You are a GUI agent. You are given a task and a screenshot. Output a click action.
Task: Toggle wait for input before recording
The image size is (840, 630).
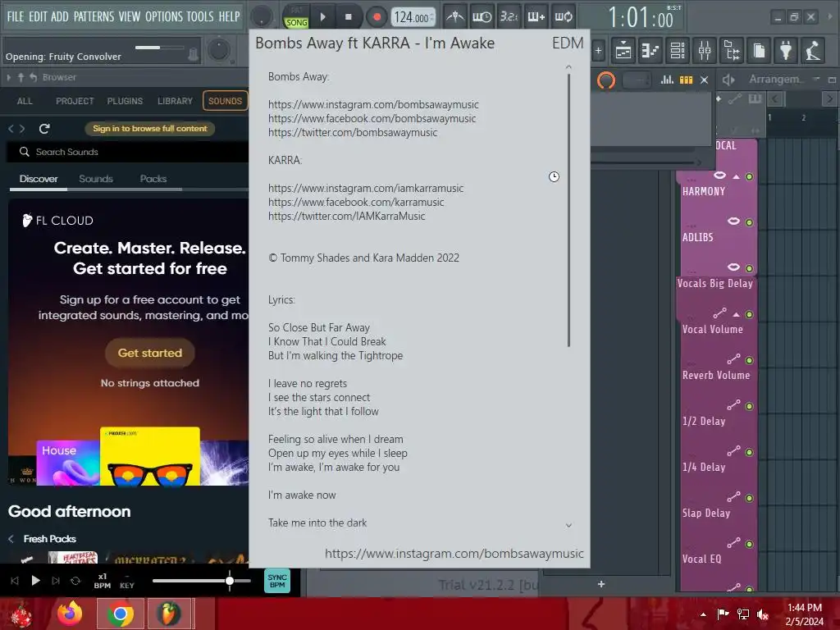point(482,17)
